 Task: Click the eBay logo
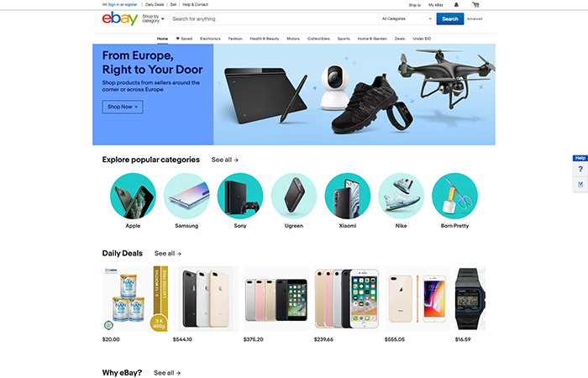pyautogui.click(x=120, y=18)
